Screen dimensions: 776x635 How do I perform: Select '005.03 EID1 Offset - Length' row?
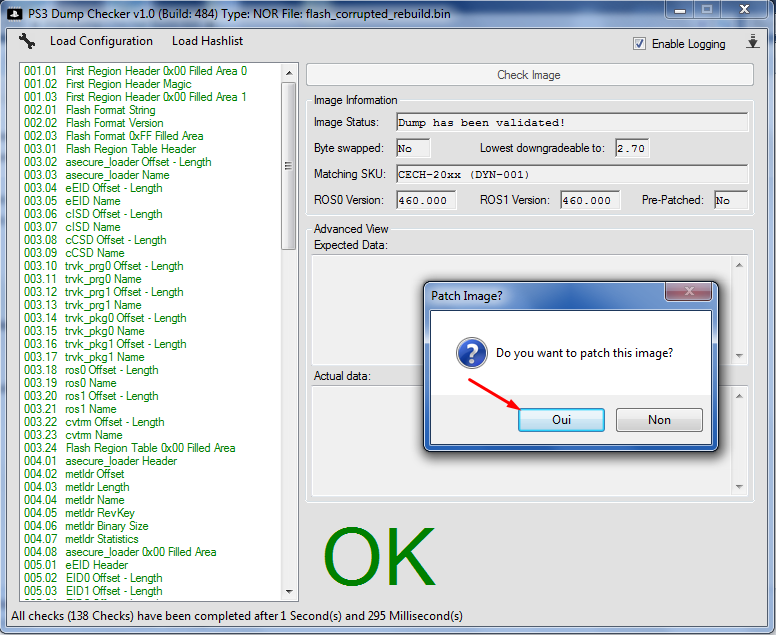[93, 591]
